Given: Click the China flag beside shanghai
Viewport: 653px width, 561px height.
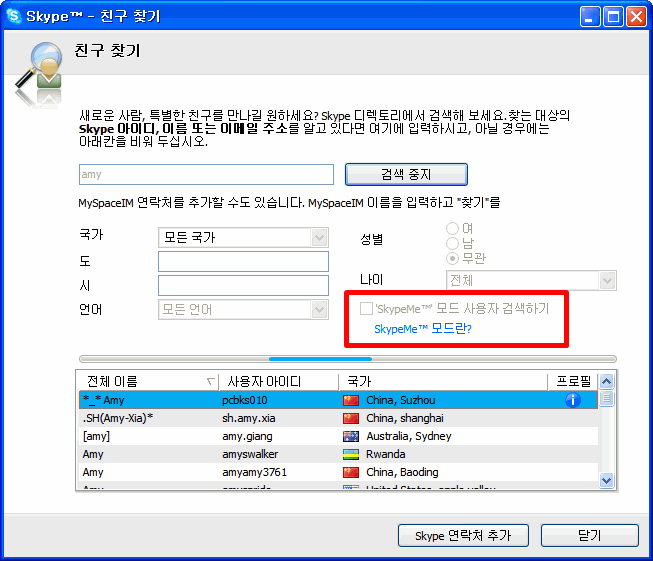Looking at the screenshot, I should [x=351, y=418].
